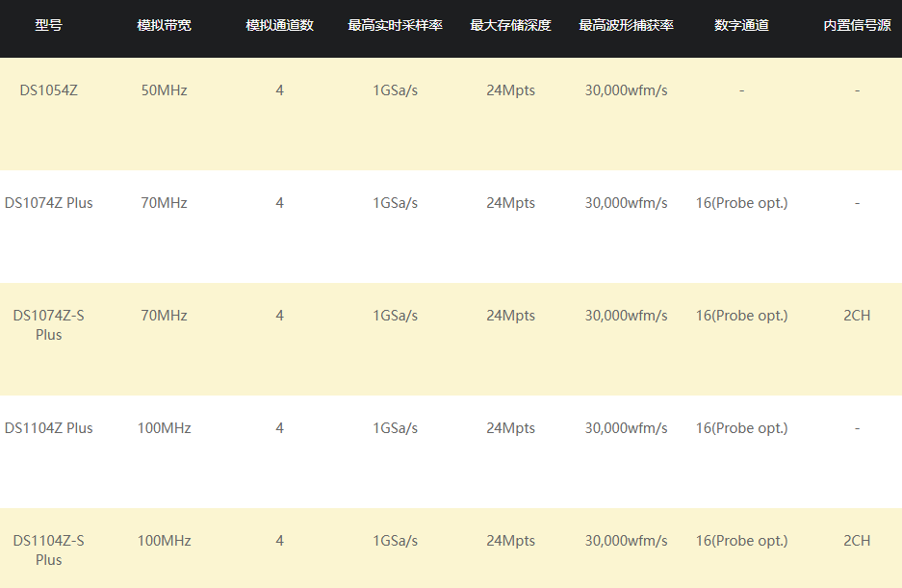Click the 内置信号源 column header
Image resolution: width=902 pixels, height=588 pixels.
857,25
